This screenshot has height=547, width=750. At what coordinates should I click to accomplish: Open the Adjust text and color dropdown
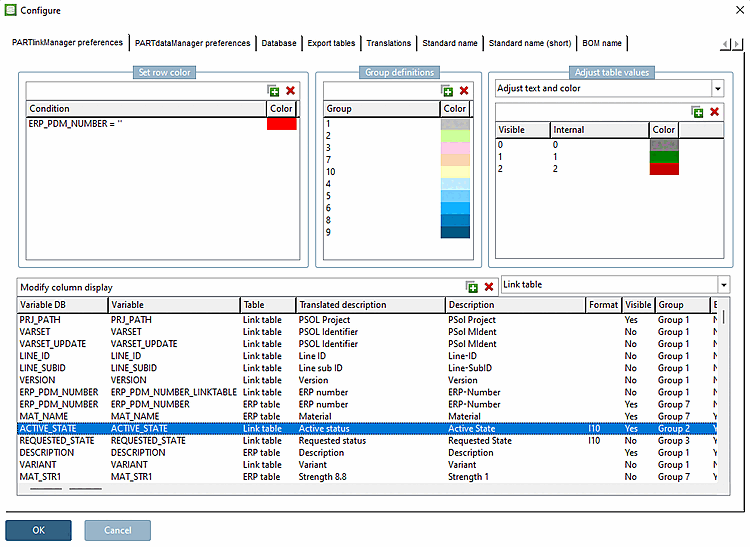pyautogui.click(x=717, y=89)
